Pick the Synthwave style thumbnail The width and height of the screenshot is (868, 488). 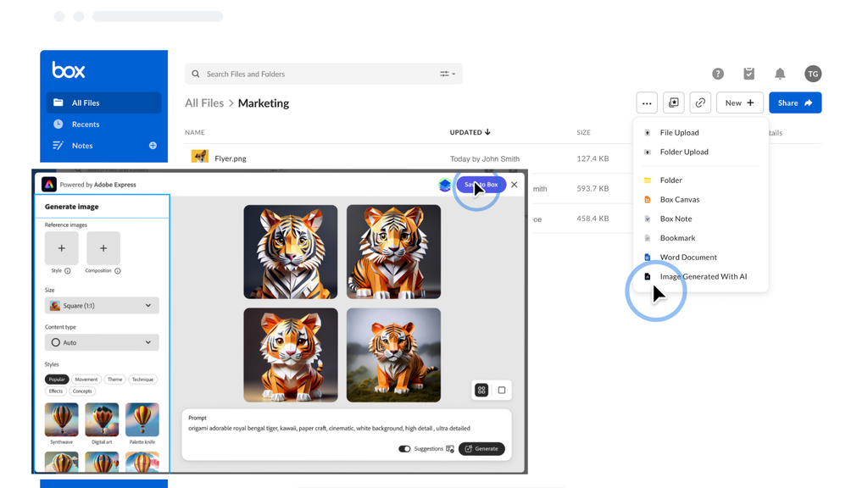(61, 420)
